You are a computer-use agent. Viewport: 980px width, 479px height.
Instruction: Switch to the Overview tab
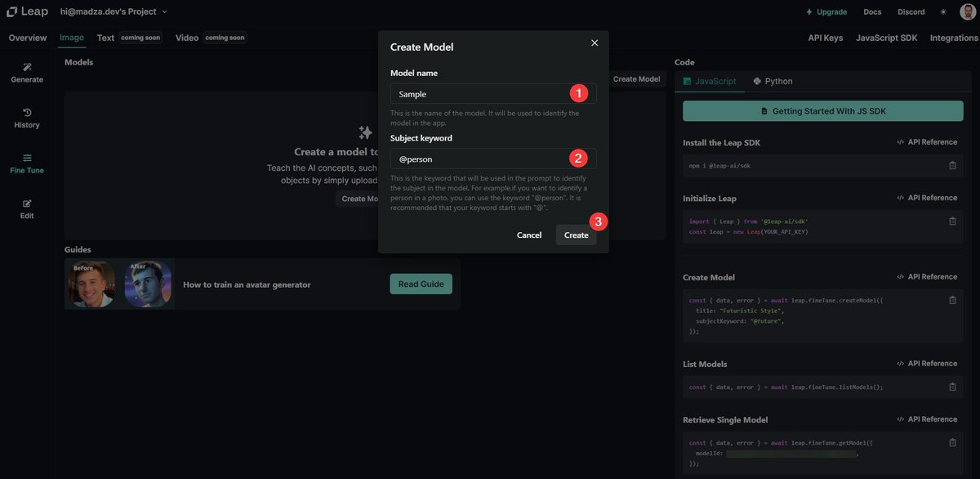(28, 38)
